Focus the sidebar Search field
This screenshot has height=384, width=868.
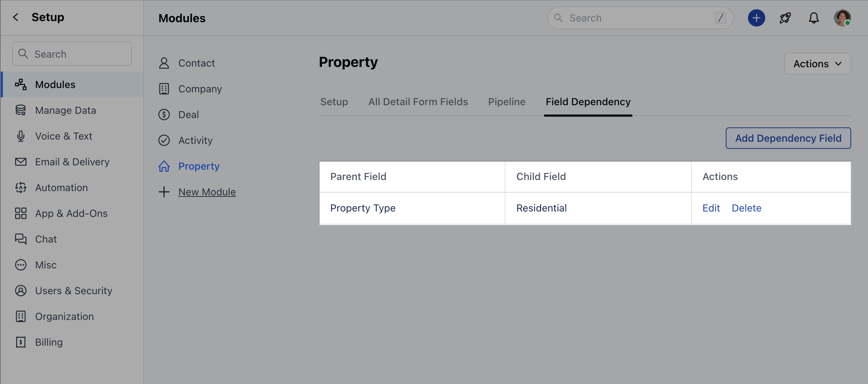(72, 54)
